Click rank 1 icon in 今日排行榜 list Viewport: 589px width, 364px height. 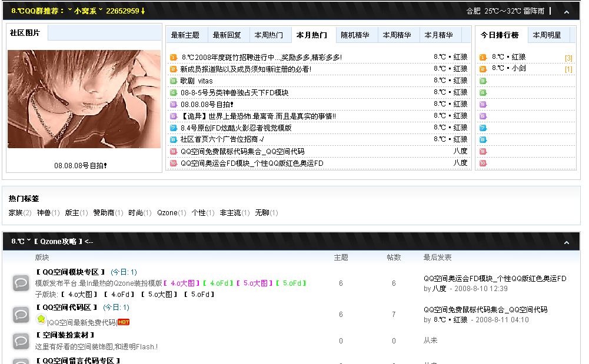483,58
